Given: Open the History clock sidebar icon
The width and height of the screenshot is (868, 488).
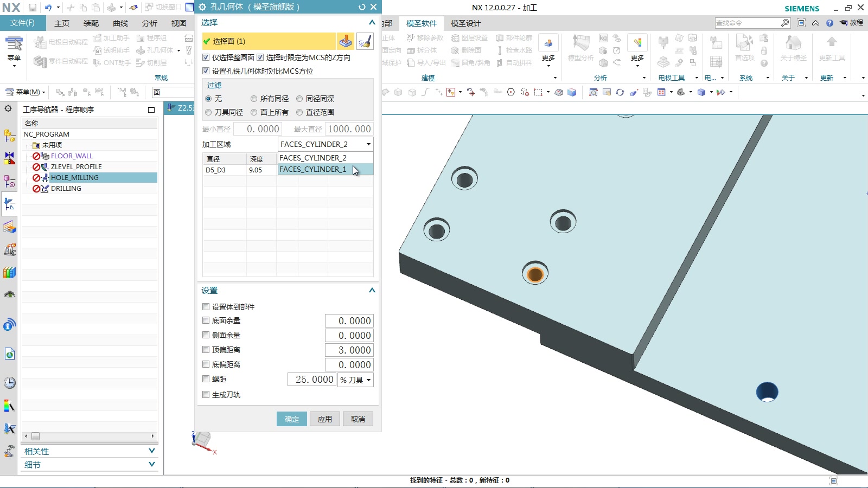Looking at the screenshot, I should pos(9,383).
